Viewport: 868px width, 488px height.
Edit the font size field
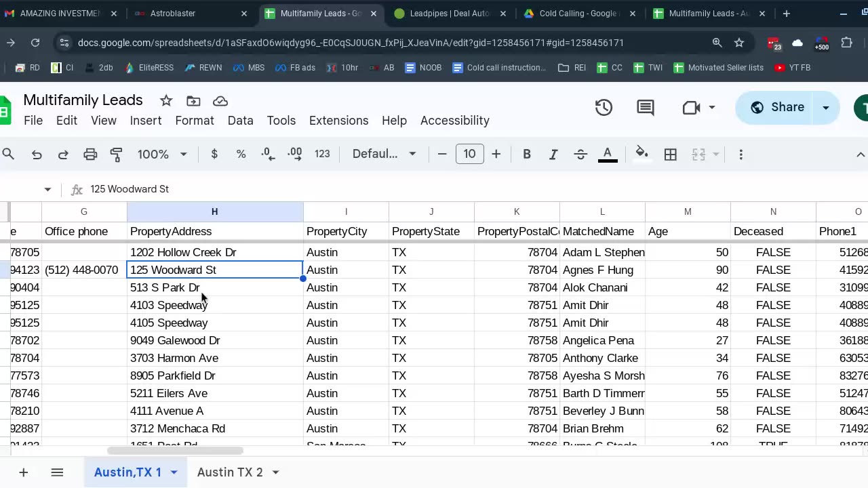pos(469,155)
